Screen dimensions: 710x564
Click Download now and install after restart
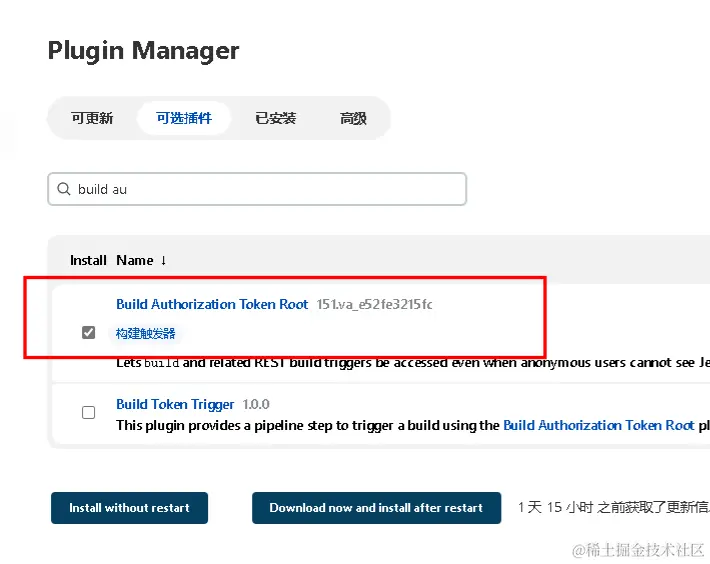click(376, 508)
